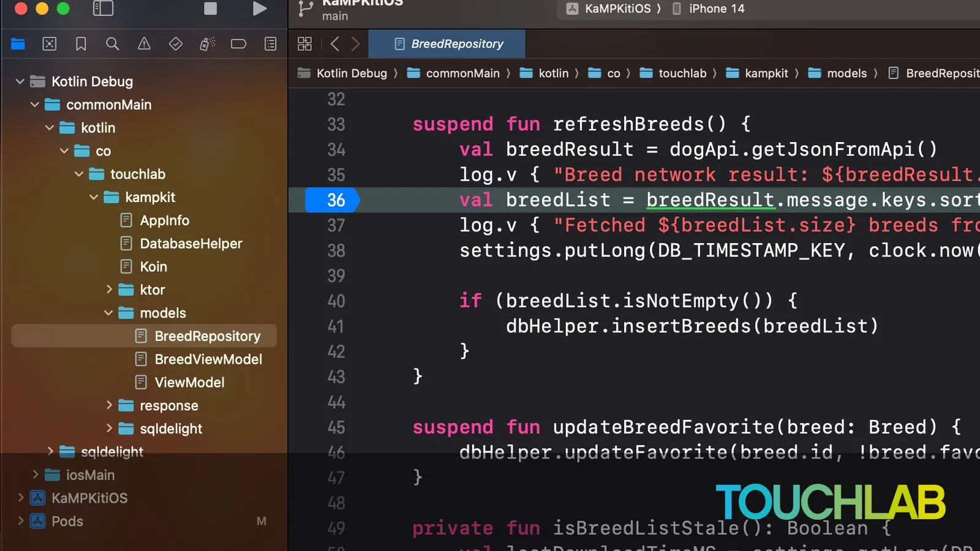This screenshot has height=551, width=980.
Task: Open the Project navigator folder icon
Action: (18, 44)
